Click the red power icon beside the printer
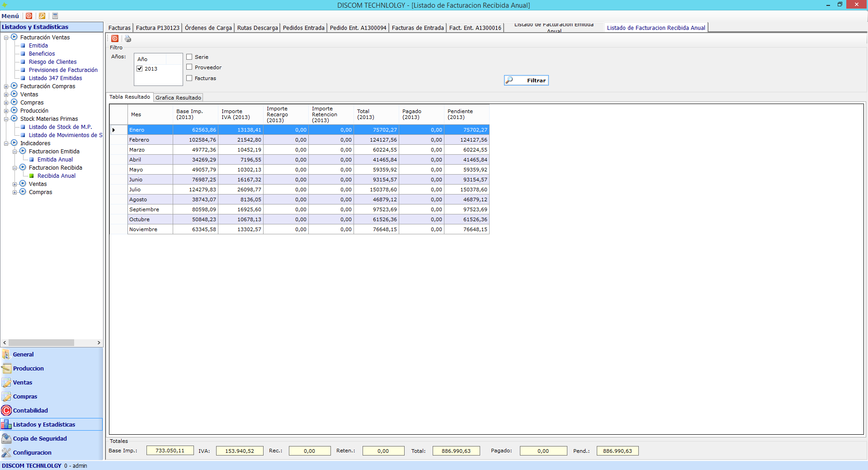The image size is (868, 470). coord(115,39)
